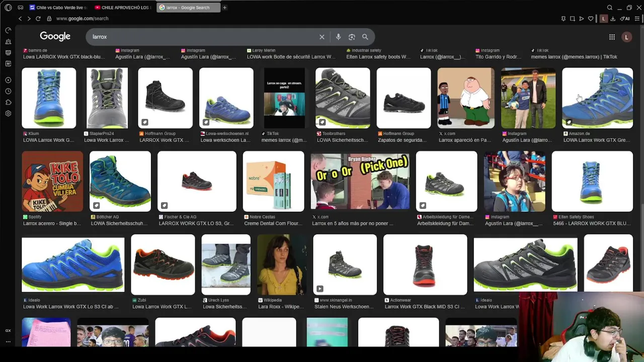Reload the page with the refresh icon

pyautogui.click(x=38, y=19)
